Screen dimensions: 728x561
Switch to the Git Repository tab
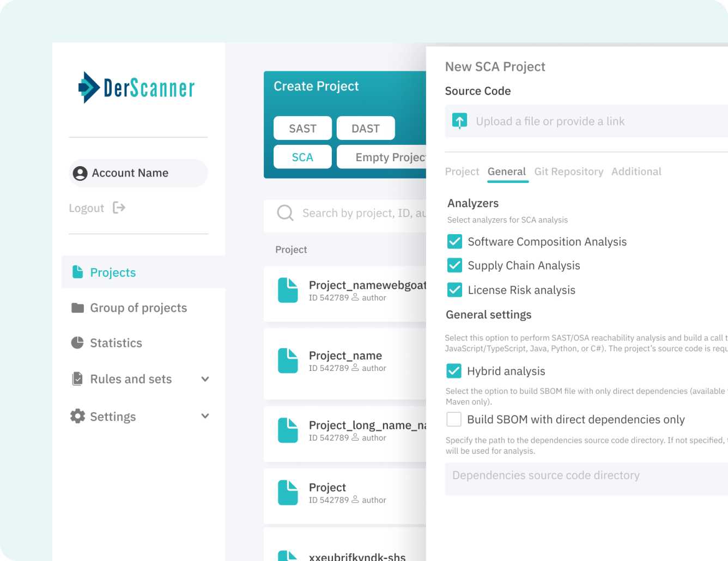tap(568, 171)
